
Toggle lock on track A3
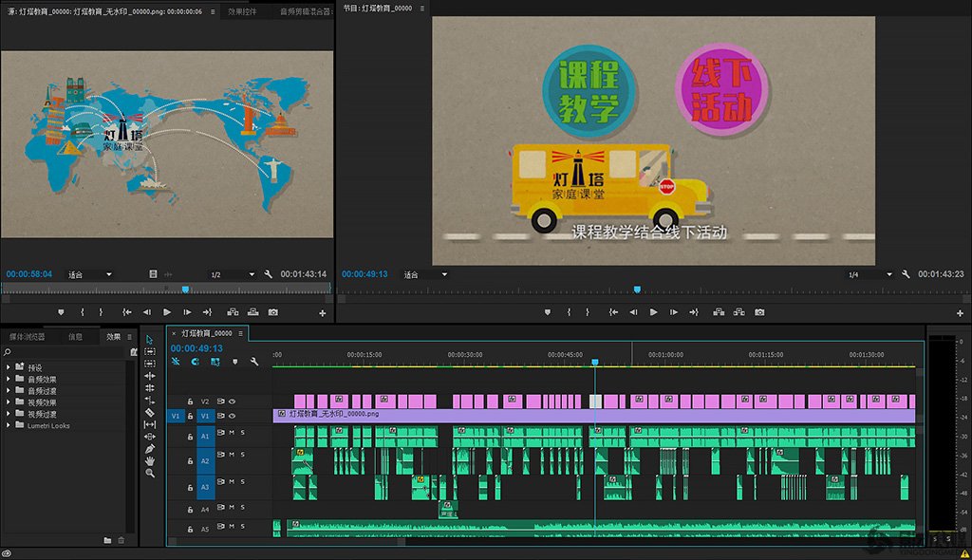(190, 488)
